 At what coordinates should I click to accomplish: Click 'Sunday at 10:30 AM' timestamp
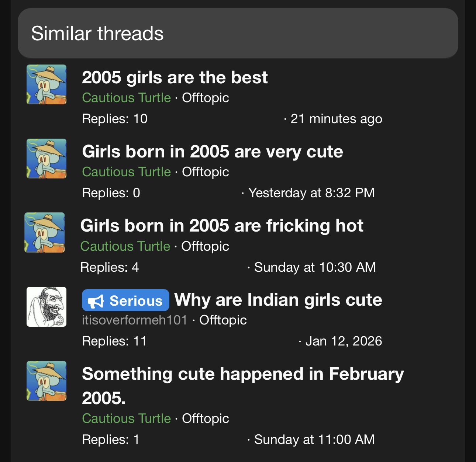pos(315,267)
